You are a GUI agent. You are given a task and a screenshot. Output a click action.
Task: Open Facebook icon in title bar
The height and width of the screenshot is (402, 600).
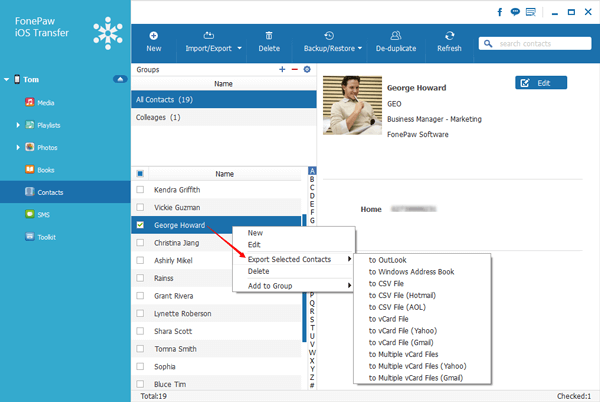click(x=500, y=12)
